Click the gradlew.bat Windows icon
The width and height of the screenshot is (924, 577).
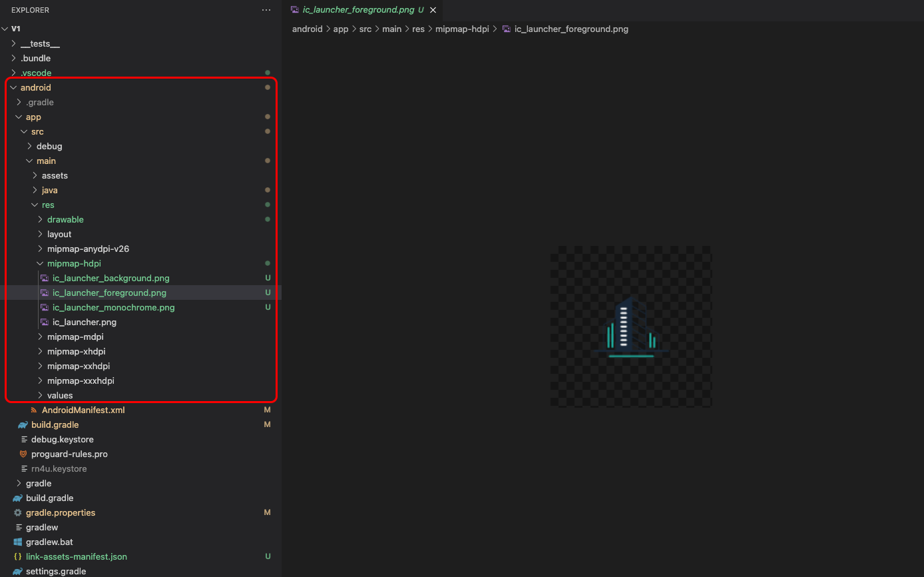tap(18, 542)
